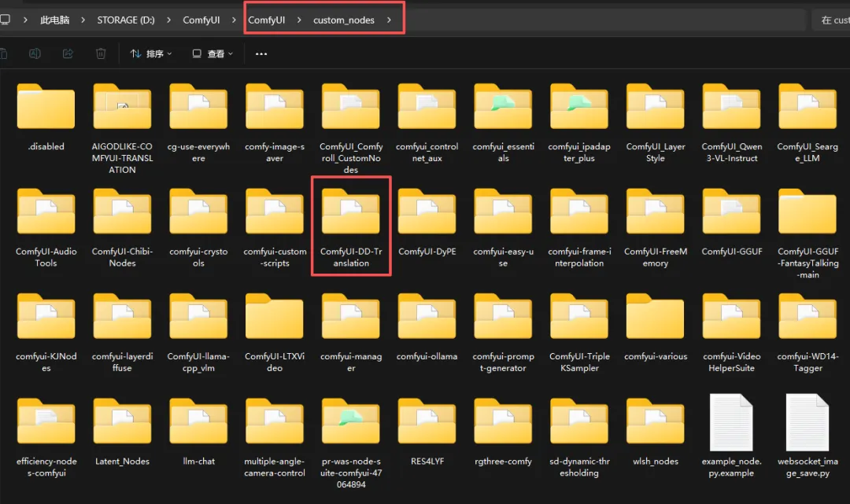
Task: Open the ComfyUI-llama-cpp_vlm folder
Action: pos(198,317)
